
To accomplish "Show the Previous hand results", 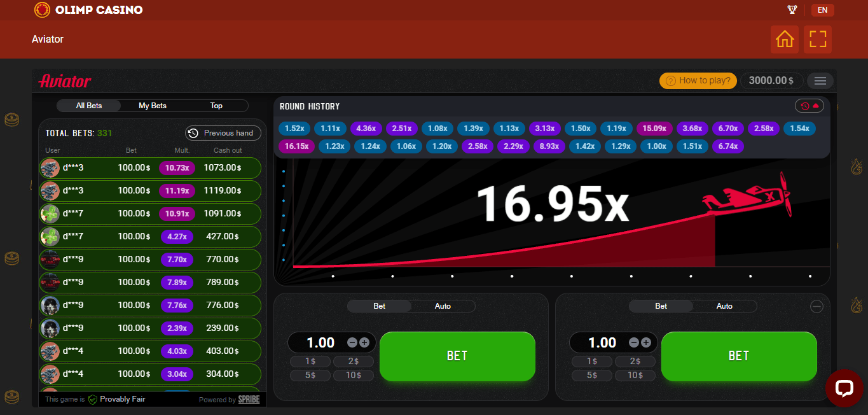I will tap(223, 133).
